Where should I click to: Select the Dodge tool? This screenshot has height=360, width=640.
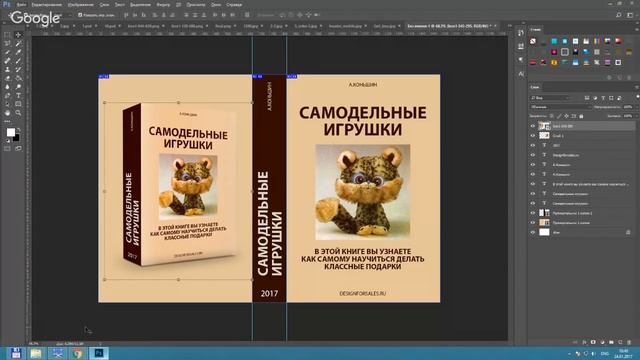click(x=18, y=87)
